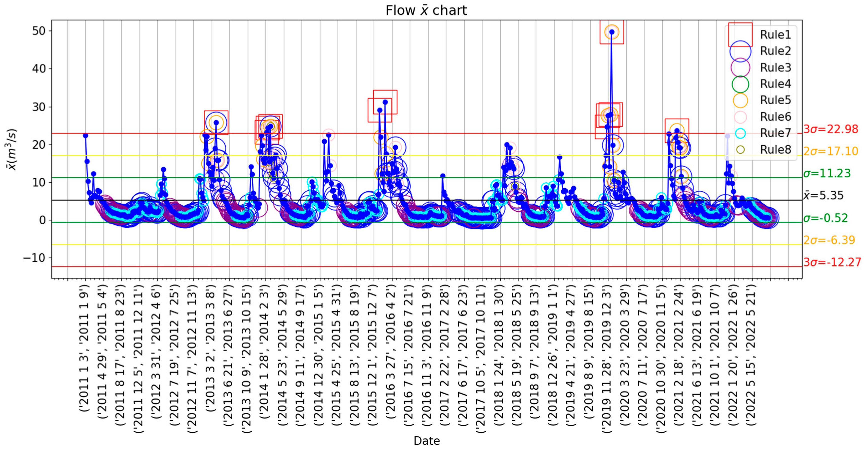The width and height of the screenshot is (868, 451).
Task: Click the 2σ=17.10 upper limit label
Action: tap(831, 151)
